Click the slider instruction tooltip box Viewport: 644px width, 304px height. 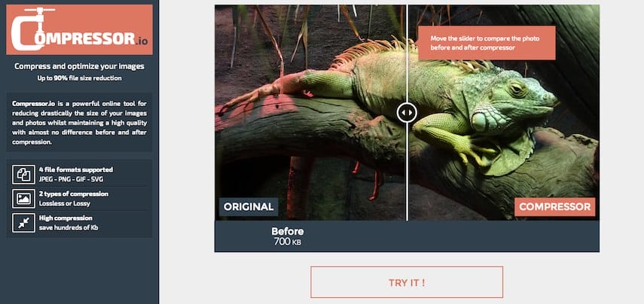(487, 43)
